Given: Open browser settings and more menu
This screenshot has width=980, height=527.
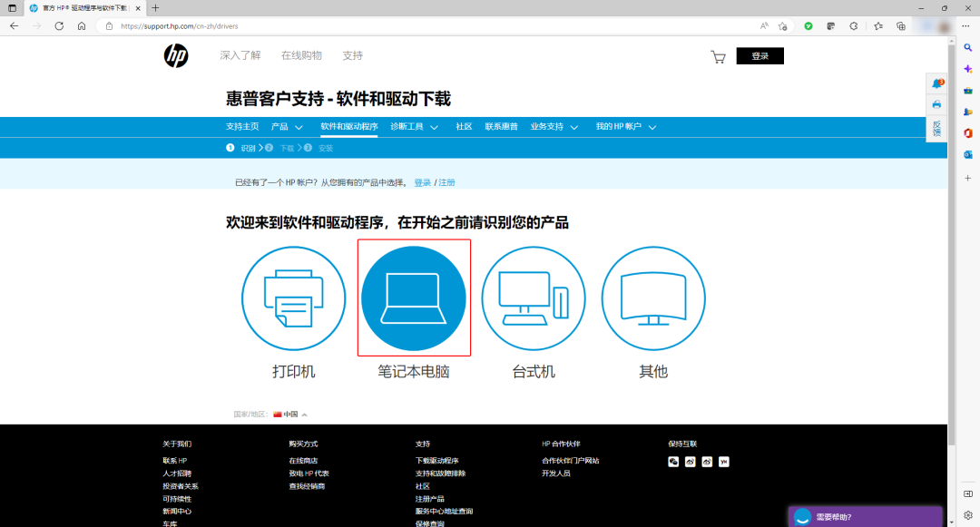Looking at the screenshot, I should pos(965,26).
